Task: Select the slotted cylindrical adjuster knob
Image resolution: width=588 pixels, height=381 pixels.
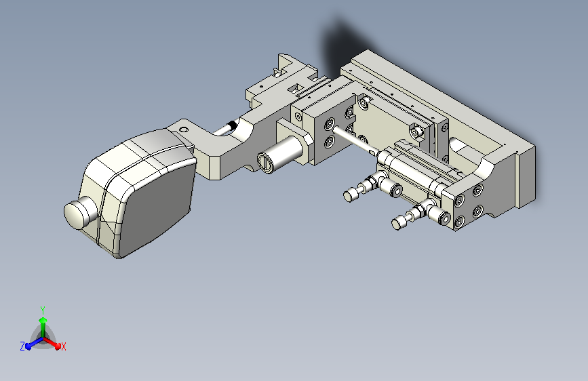Action: [279, 155]
